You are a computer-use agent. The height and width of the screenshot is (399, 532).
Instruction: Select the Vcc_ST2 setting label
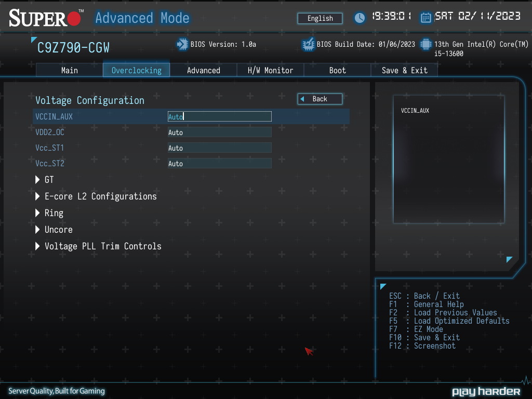pos(50,164)
